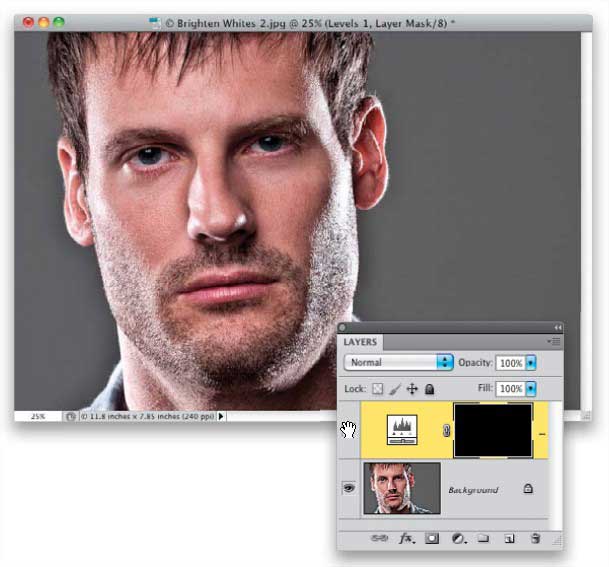Click the Create New Layer icon
Viewport: 609px width, 567px height.
[x=509, y=538]
